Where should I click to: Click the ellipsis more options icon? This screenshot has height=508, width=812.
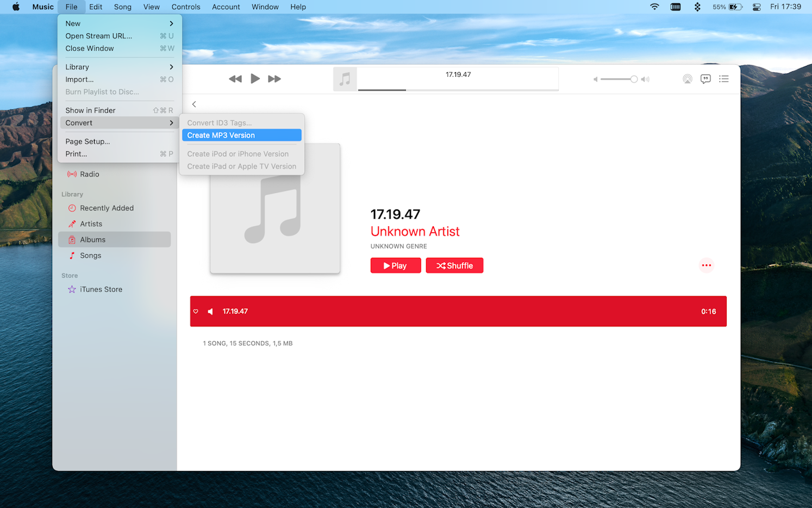[x=705, y=265]
